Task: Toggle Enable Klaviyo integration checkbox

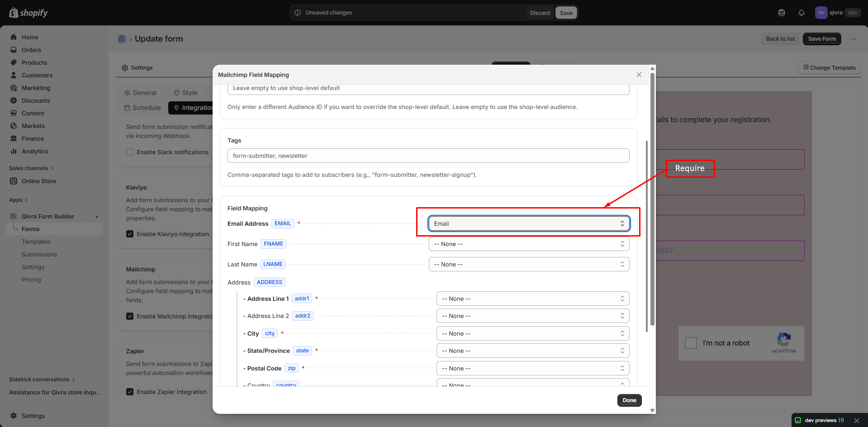Action: coord(130,234)
